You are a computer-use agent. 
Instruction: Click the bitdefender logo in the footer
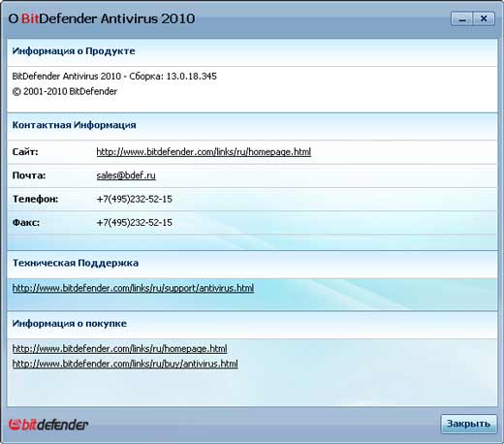coord(48,425)
